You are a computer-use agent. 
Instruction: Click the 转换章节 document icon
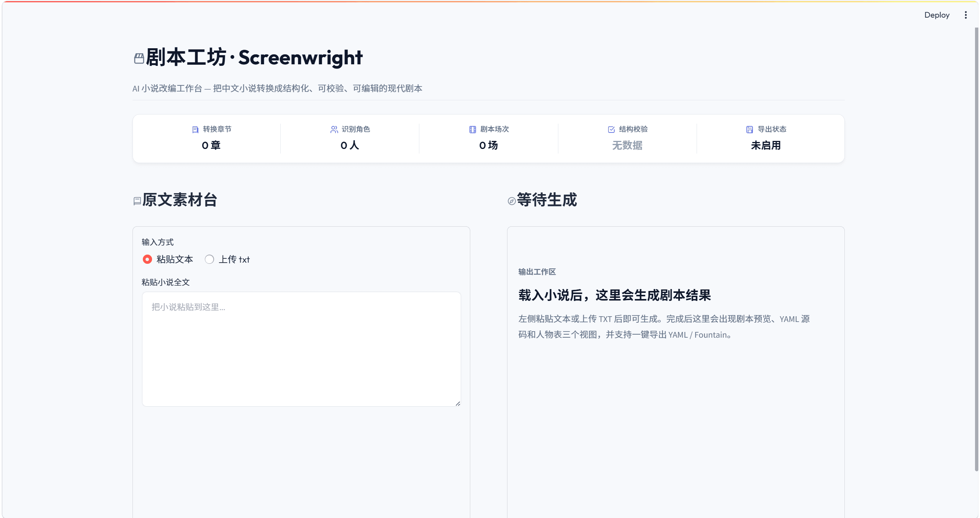(x=195, y=129)
